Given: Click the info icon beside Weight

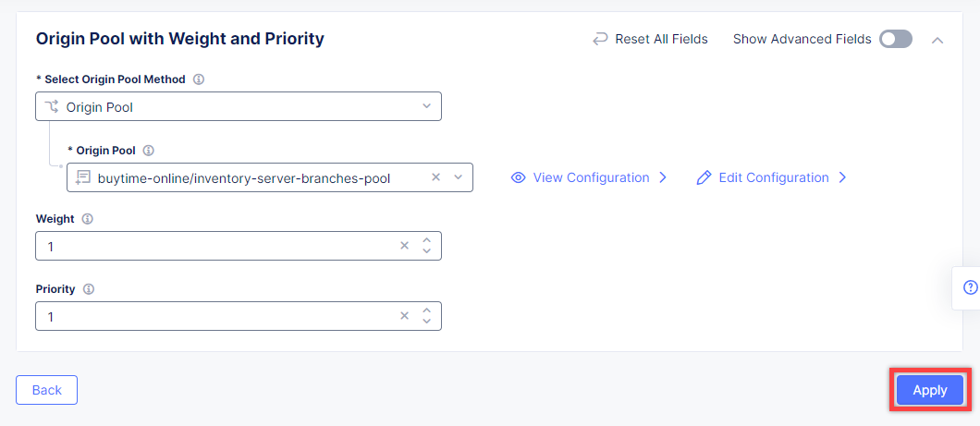Looking at the screenshot, I should pos(88,219).
